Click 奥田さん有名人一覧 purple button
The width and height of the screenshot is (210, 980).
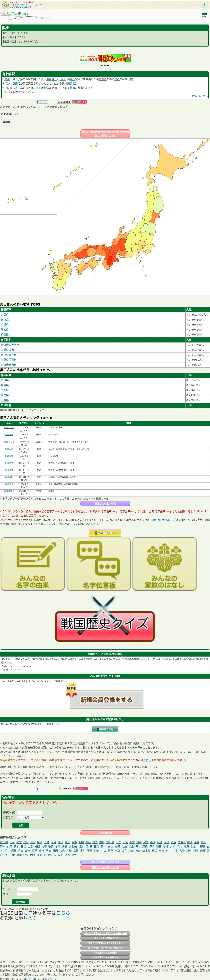pos(105,504)
